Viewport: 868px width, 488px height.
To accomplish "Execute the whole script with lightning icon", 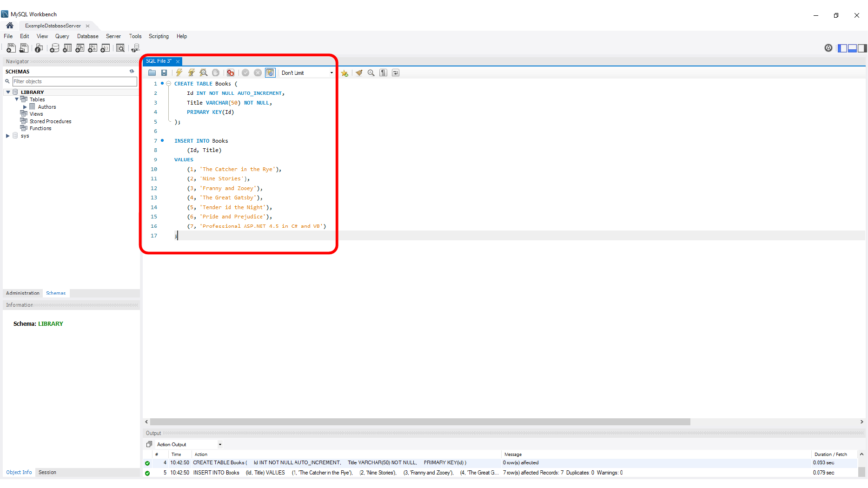I will point(179,73).
